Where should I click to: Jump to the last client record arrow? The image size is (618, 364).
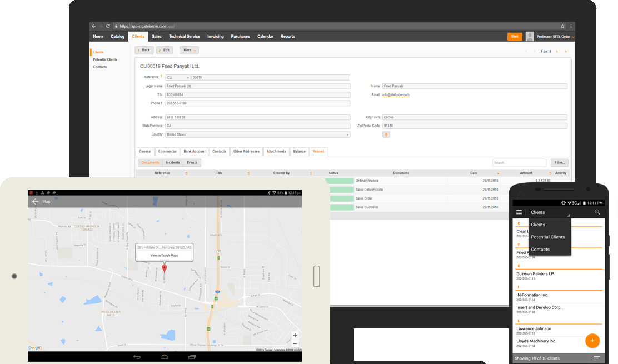point(566,52)
